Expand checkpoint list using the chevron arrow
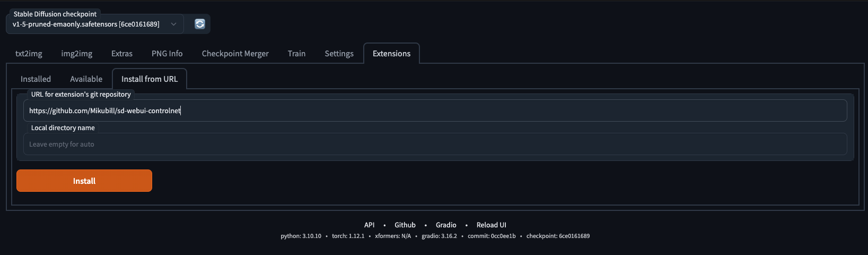This screenshot has height=255, width=868. [173, 24]
